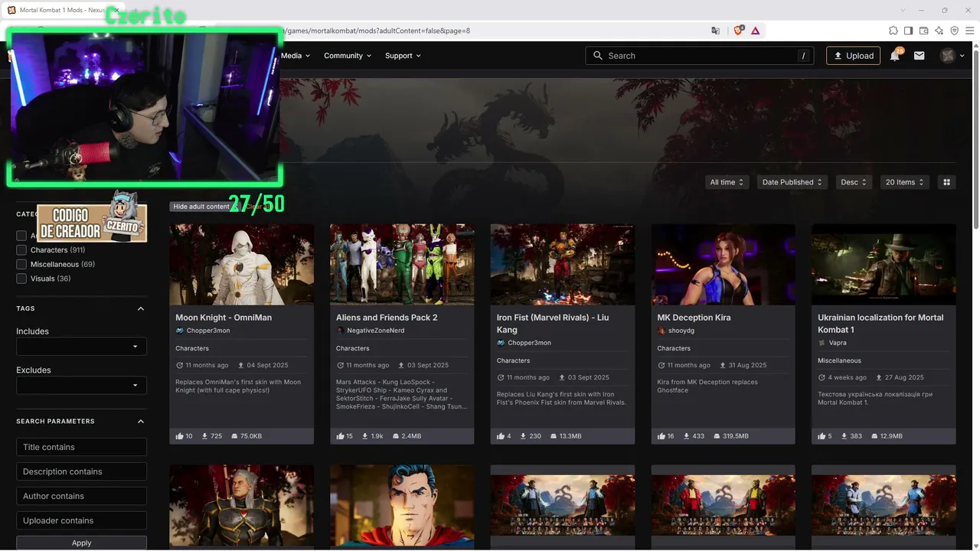Click the Brave Rewards triangle icon
This screenshot has height=551, width=980.
[x=756, y=31]
